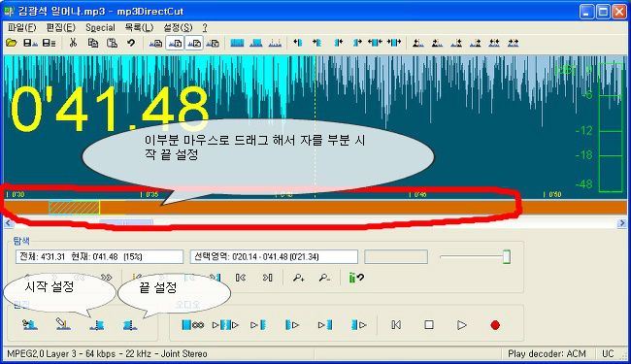Viewport: 631px width, 364px height.
Task: Open a file with the folder icon
Action: 12,43
